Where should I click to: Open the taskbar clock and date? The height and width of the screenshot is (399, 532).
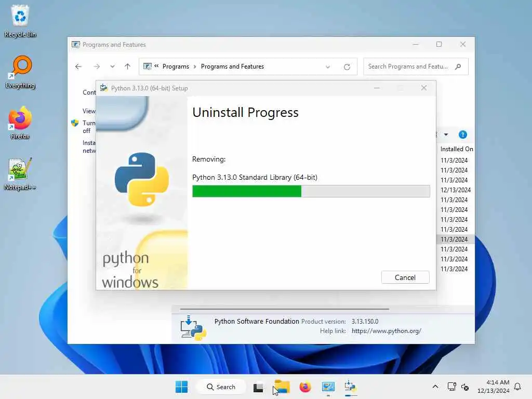coord(494,387)
